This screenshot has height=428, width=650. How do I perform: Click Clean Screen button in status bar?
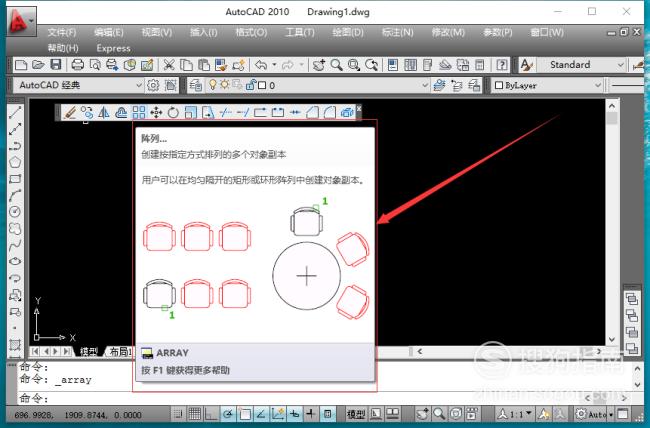coord(623,413)
